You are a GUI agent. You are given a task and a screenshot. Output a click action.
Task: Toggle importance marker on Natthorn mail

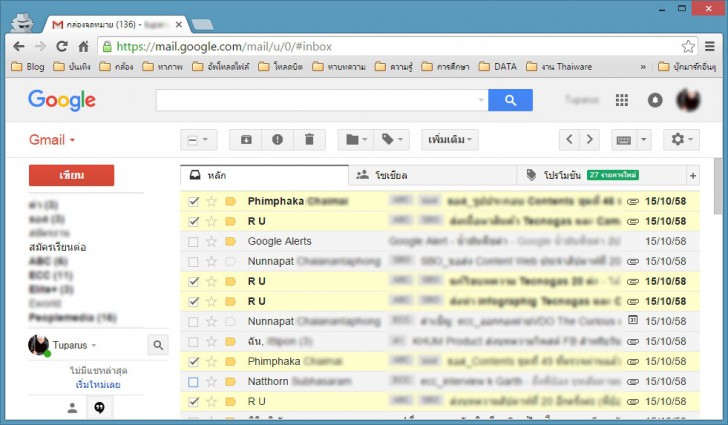pyautogui.click(x=230, y=382)
